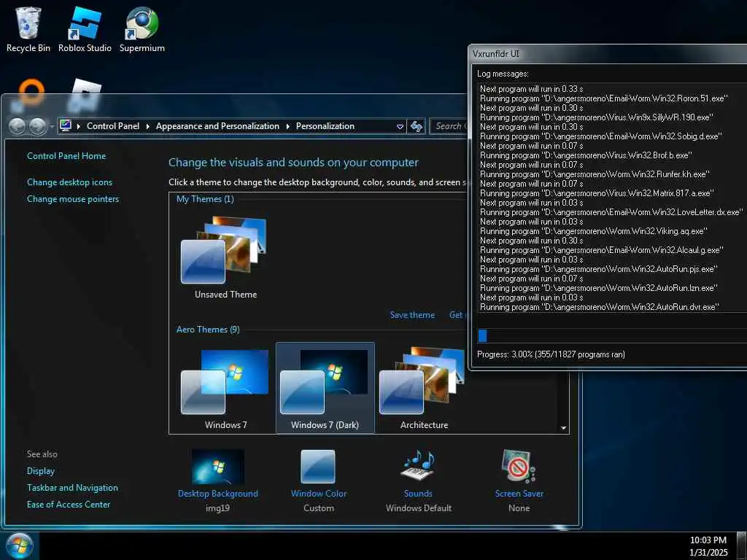
Task: Click the Control Panel breadcrumb
Action: 113,126
